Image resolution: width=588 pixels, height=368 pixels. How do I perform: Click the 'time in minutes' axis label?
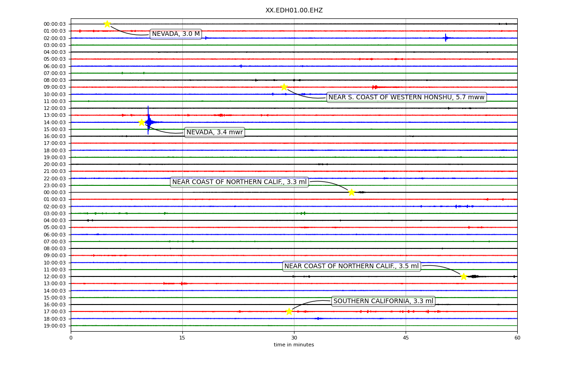[294, 345]
